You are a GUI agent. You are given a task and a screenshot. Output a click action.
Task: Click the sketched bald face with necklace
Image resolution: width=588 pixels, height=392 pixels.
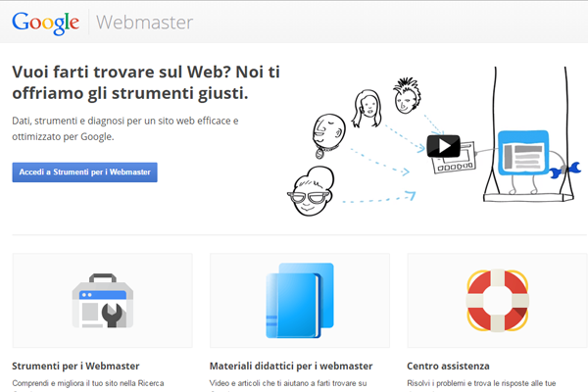click(328, 136)
